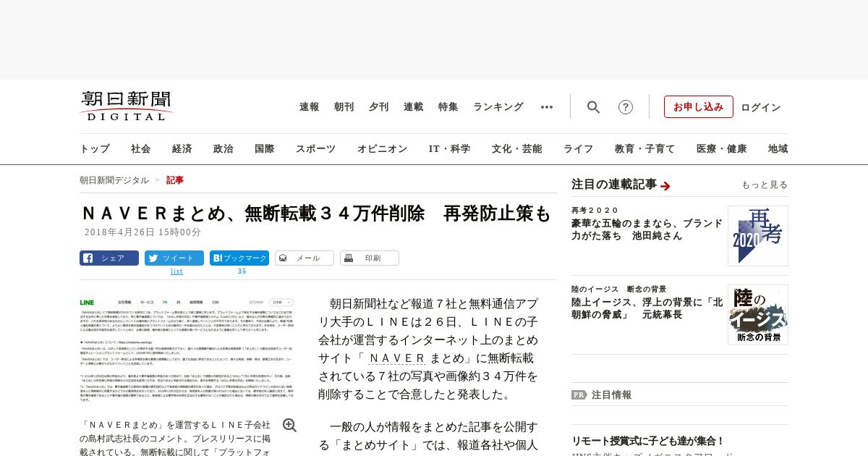Open 速報 menu item
Viewport: 868px width, 456px height.
(x=310, y=107)
